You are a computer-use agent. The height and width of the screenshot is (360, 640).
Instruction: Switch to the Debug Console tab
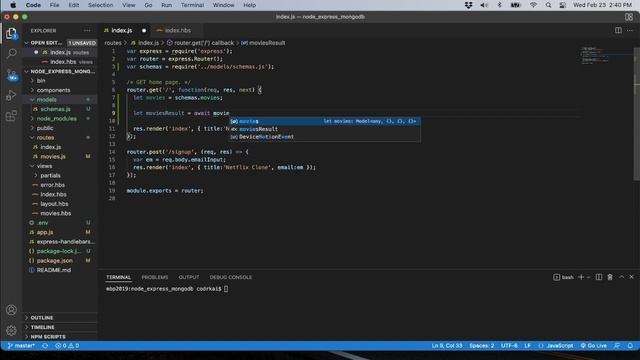point(231,277)
